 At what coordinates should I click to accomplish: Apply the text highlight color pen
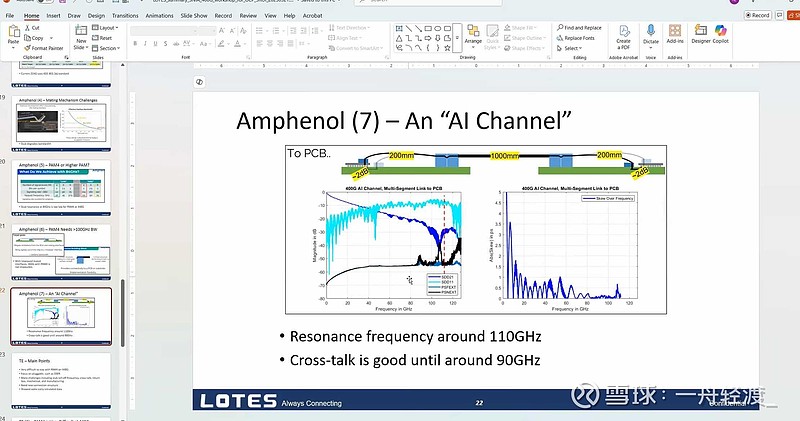[221, 44]
